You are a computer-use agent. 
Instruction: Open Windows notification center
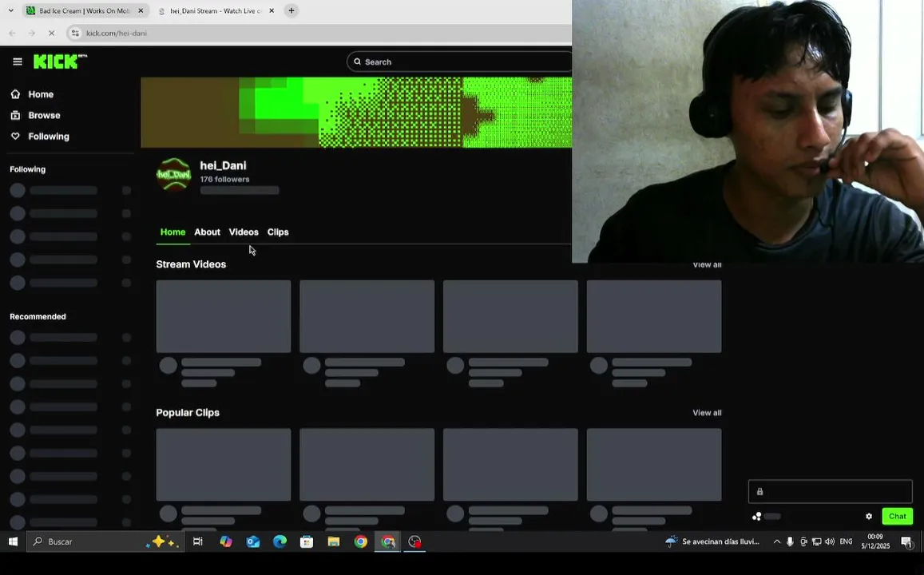(906, 541)
